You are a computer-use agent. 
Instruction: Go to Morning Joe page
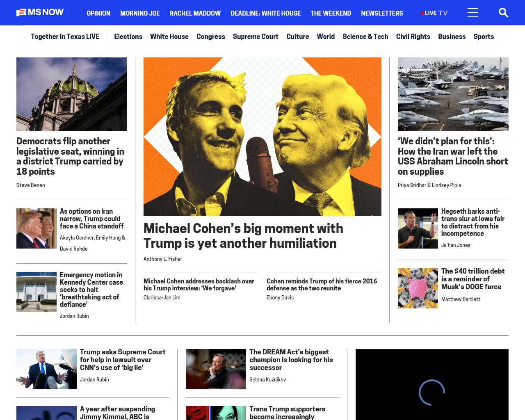[140, 13]
